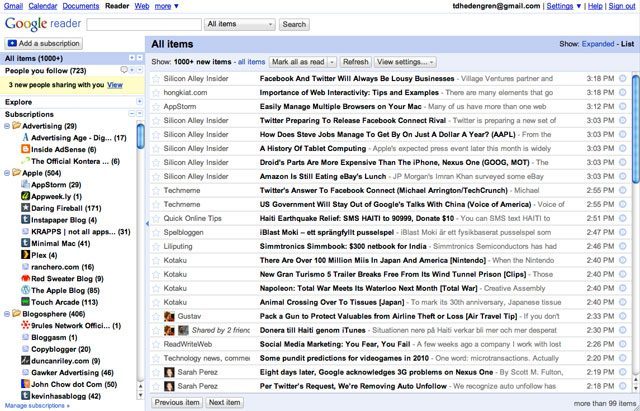Collapse the Advertising folder
The image size is (640, 411).
pyautogui.click(x=7, y=126)
